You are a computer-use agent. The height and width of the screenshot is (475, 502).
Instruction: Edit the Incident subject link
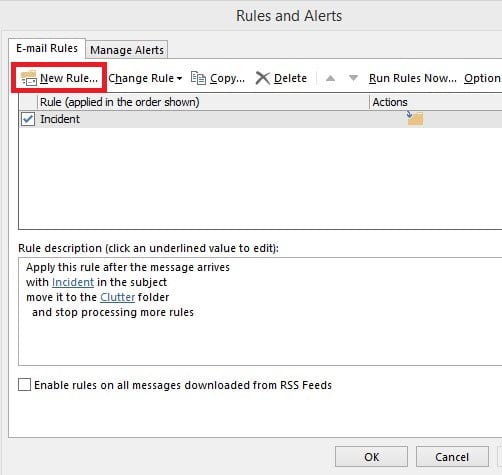pyautogui.click(x=73, y=282)
